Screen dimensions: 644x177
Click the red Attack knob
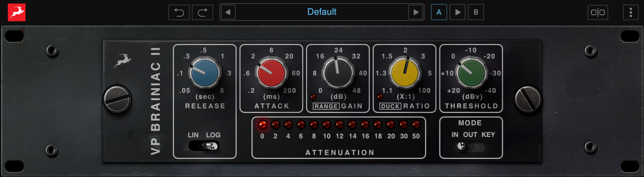pos(271,73)
